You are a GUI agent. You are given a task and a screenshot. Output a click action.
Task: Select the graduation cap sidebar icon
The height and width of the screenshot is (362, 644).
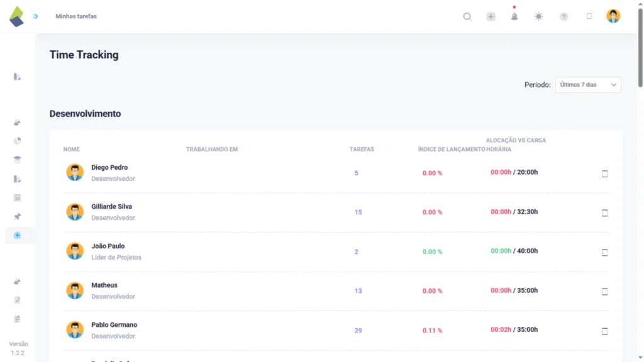(18, 160)
